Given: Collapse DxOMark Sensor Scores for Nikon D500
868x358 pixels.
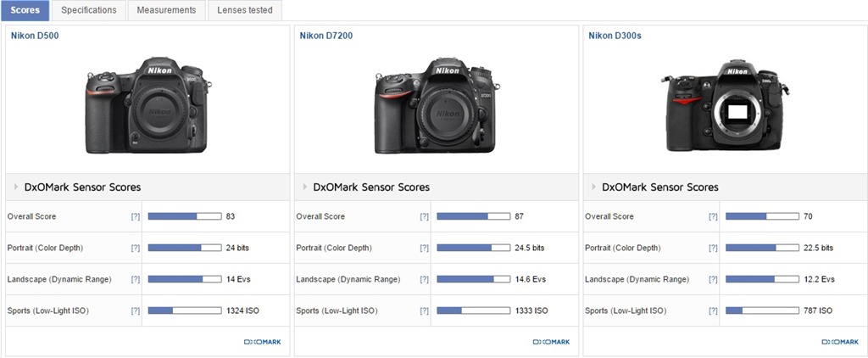Looking at the screenshot, I should coord(16,187).
